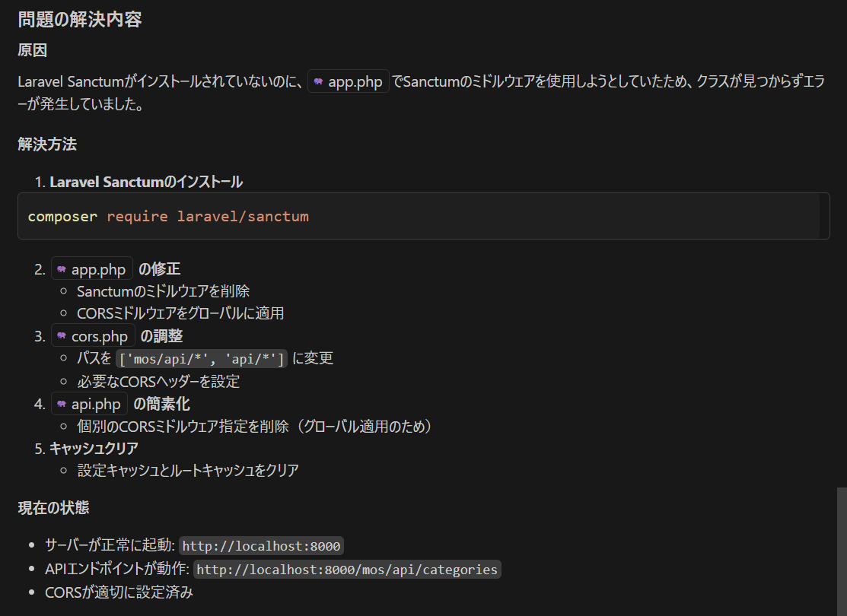Click 'laravel/sanctum' in the code block
The width and height of the screenshot is (847, 616).
point(243,217)
